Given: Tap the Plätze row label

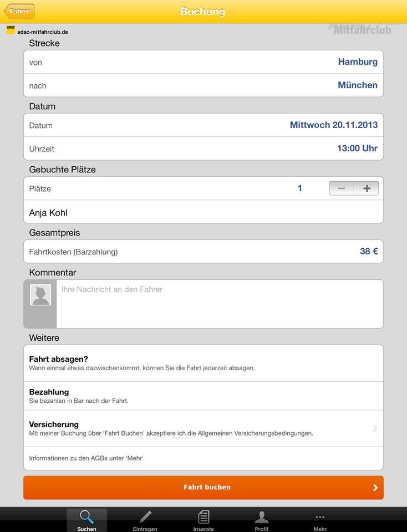Looking at the screenshot, I should [x=40, y=188].
